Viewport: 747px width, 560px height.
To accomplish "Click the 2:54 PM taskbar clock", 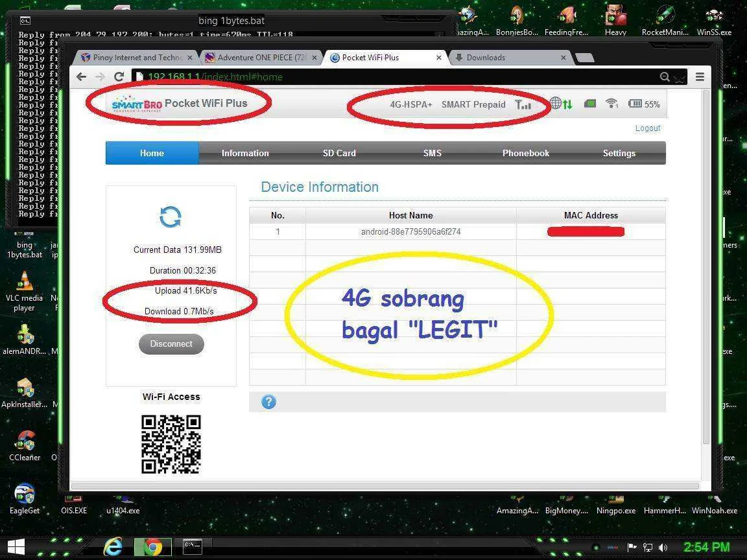I will coord(707,547).
